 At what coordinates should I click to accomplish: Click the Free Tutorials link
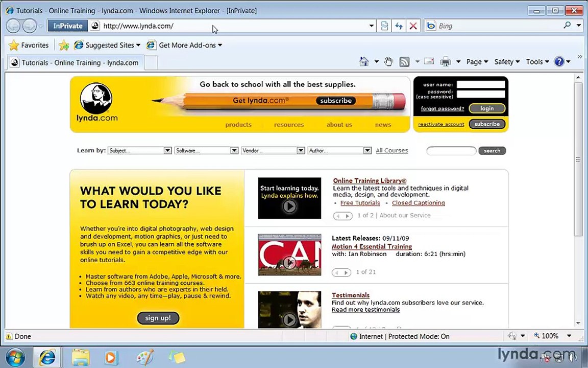[x=360, y=203]
